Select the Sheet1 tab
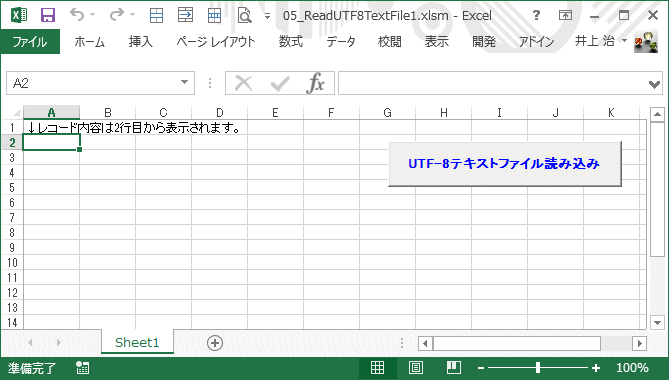The width and height of the screenshot is (669, 380). pos(137,342)
